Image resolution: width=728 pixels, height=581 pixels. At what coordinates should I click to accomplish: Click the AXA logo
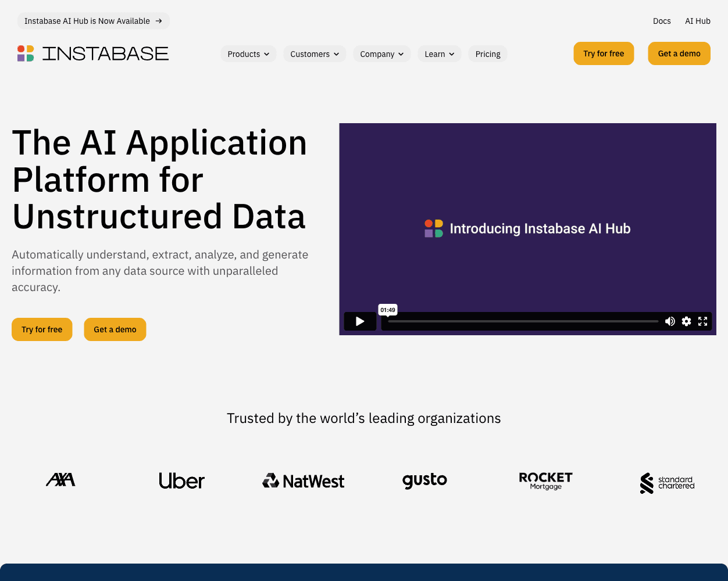tap(61, 480)
